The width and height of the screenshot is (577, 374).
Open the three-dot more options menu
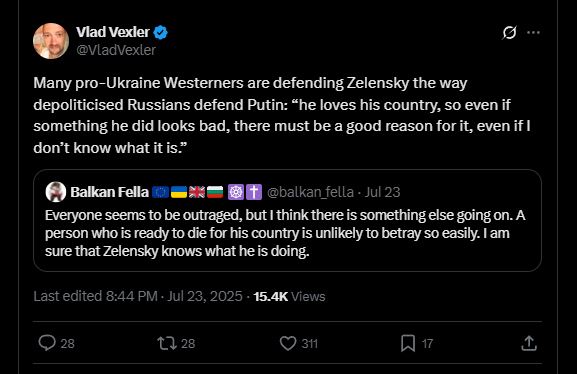[533, 32]
